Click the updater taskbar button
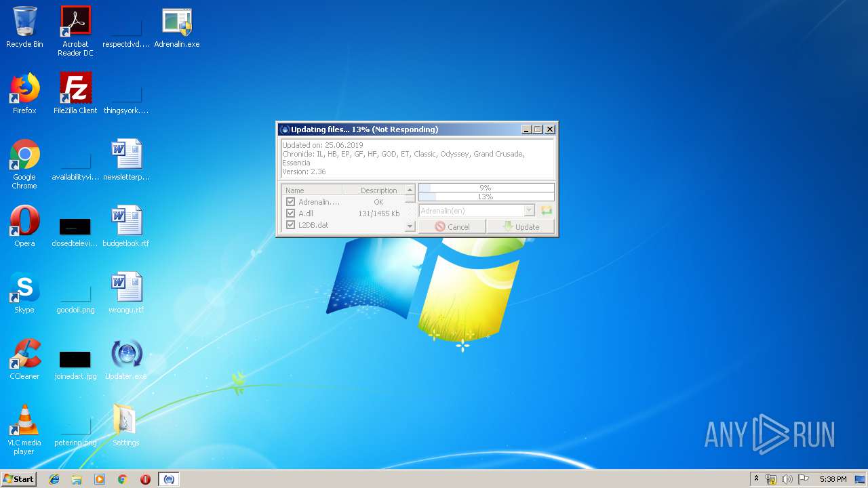Screen dimensions: 868x488 [x=169, y=479]
